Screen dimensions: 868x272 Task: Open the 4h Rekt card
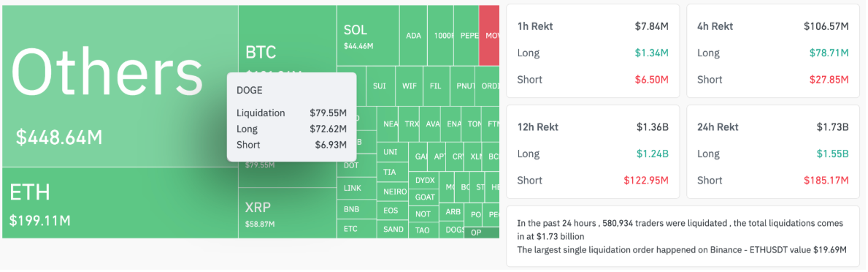tap(773, 51)
